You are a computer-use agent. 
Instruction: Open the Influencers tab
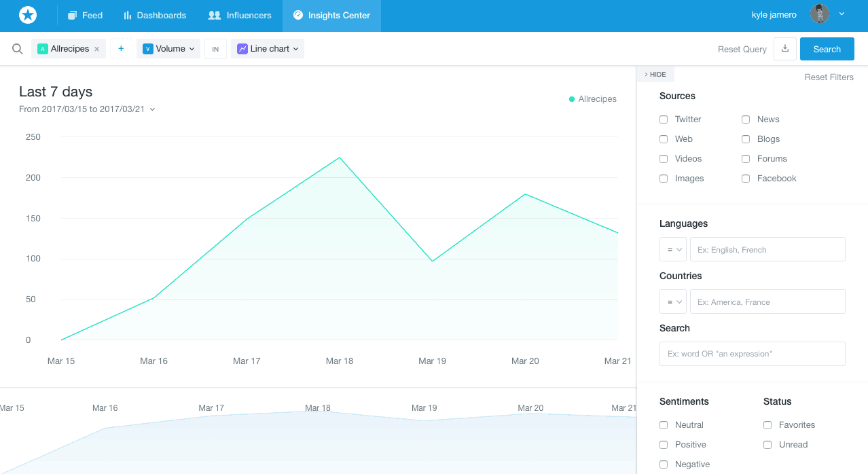click(240, 16)
